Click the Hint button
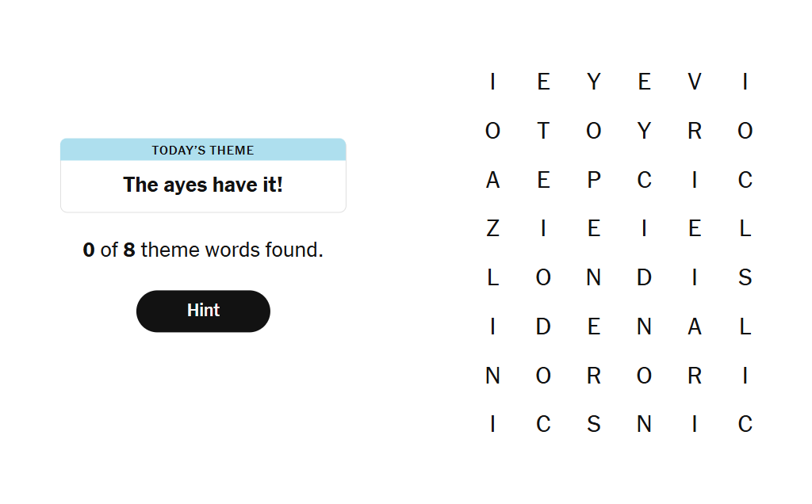The width and height of the screenshot is (812, 504). click(203, 311)
